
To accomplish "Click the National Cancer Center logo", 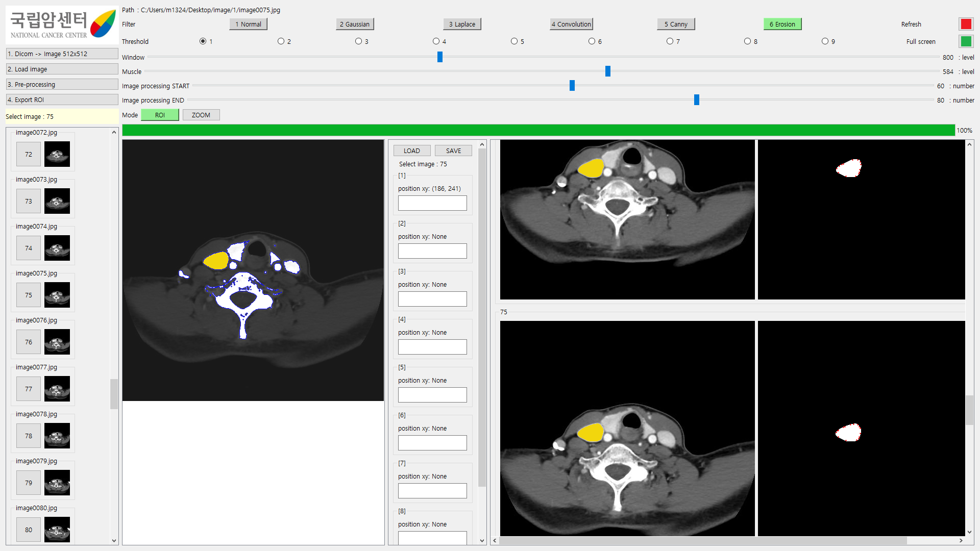I will [x=62, y=24].
